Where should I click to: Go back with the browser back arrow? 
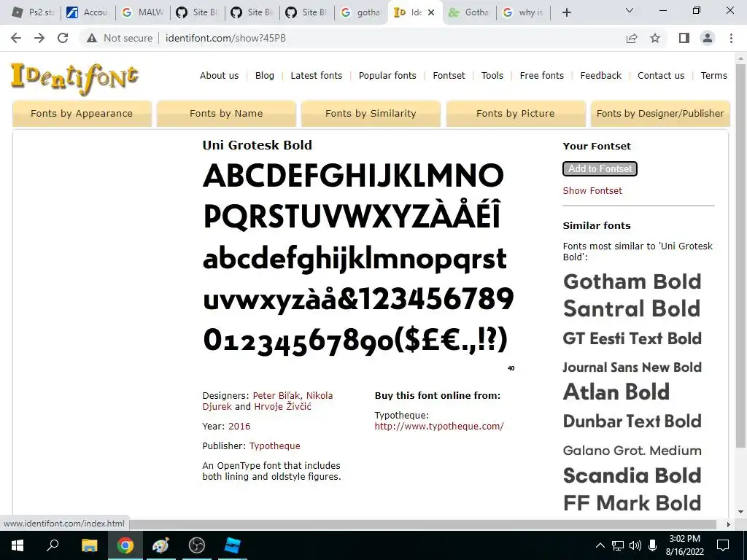(x=16, y=38)
